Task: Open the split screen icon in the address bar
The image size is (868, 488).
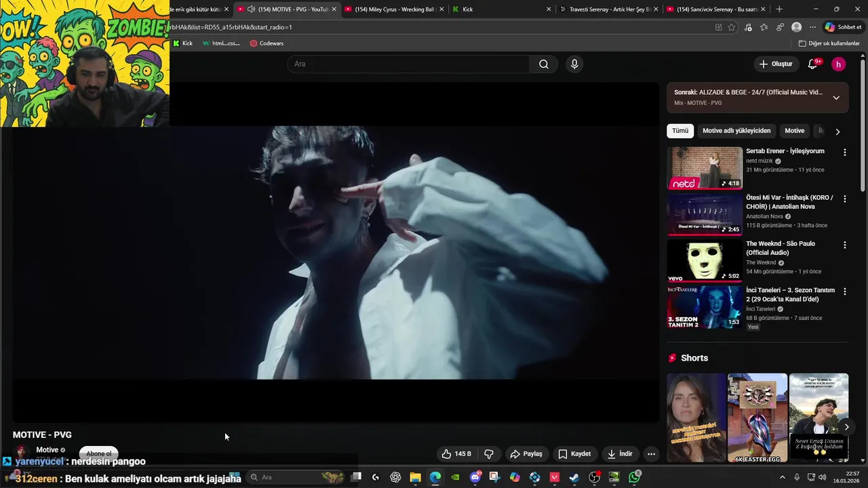Action: click(x=719, y=27)
